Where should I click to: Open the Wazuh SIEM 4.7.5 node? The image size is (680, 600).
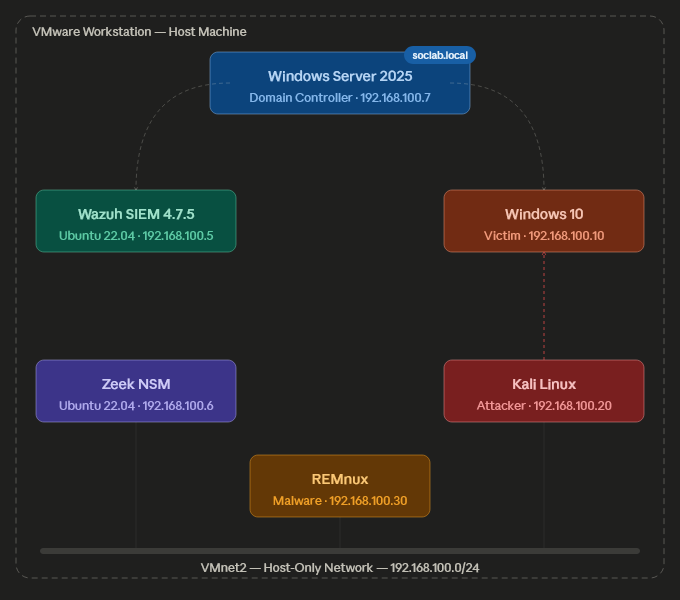136,221
